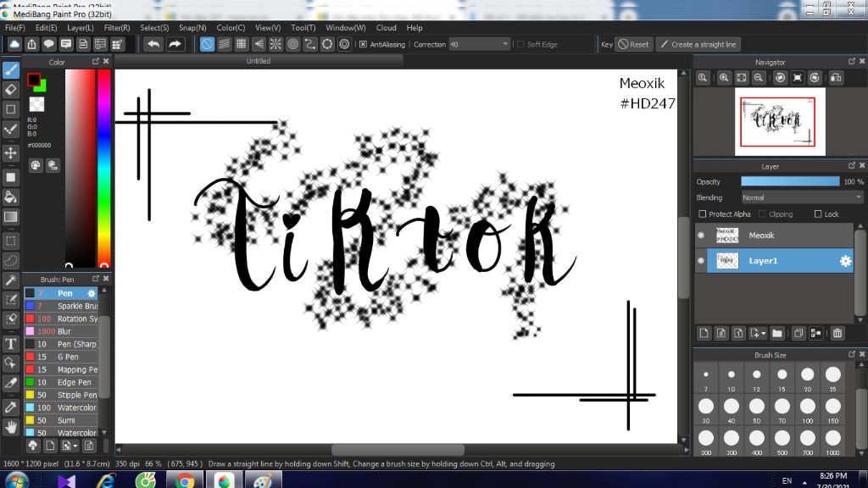This screenshot has width=868, height=488.
Task: Switch to the Untitled canvas tab
Action: click(x=259, y=61)
